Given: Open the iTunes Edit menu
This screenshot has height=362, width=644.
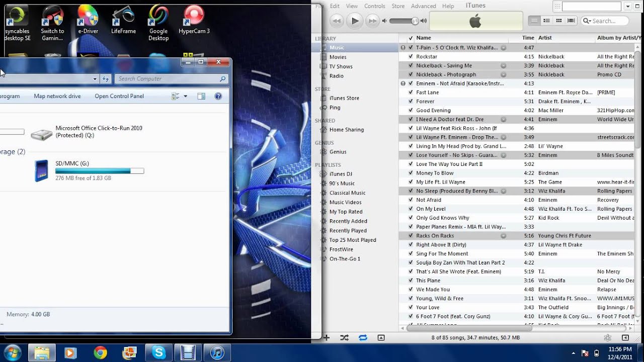Looking at the screenshot, I should click(x=335, y=6).
